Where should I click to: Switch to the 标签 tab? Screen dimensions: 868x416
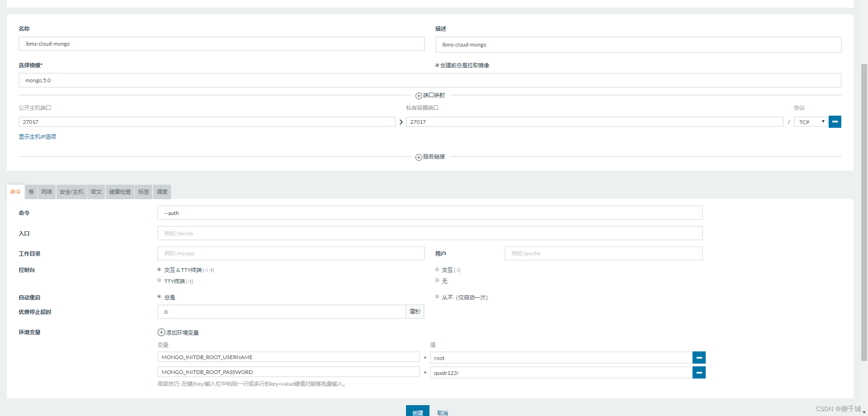tap(144, 192)
